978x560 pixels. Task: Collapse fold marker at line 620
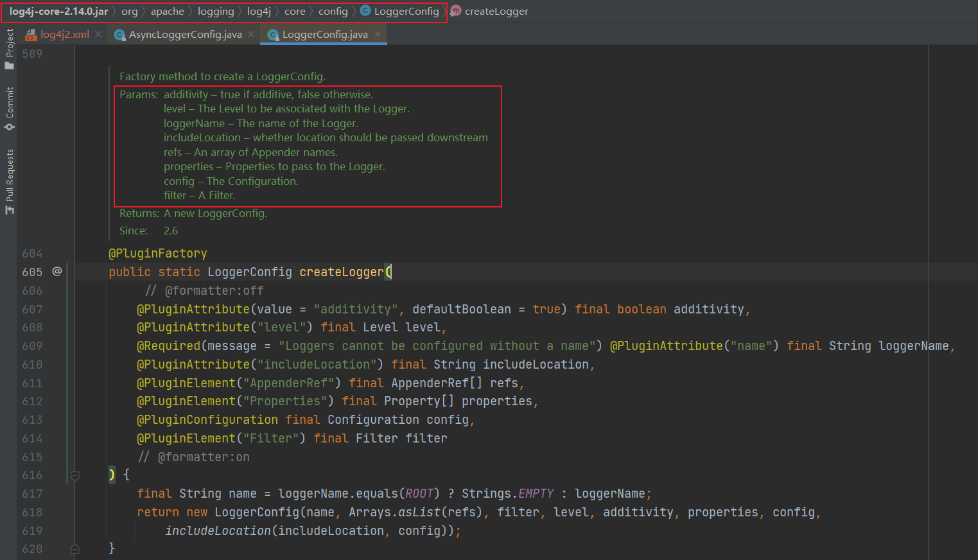point(75,548)
